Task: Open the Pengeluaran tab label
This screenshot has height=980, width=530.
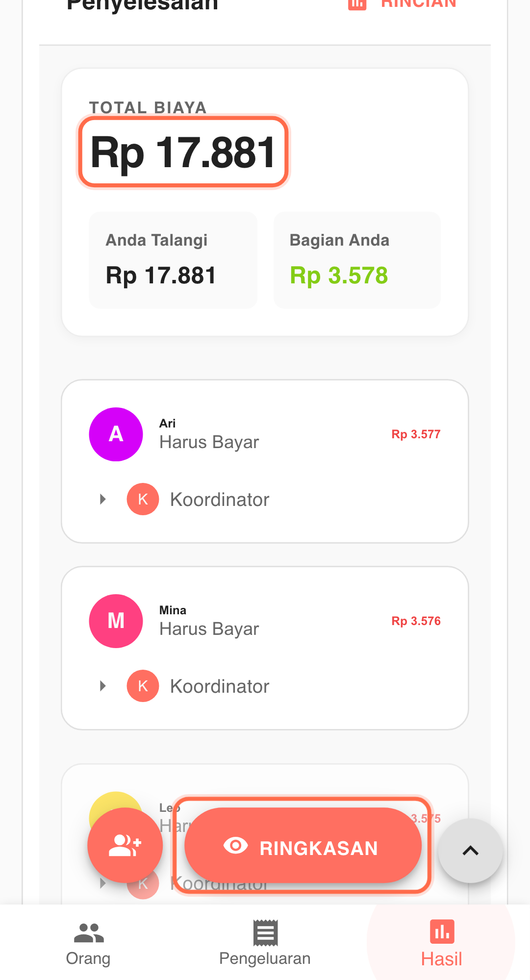Action: click(265, 958)
